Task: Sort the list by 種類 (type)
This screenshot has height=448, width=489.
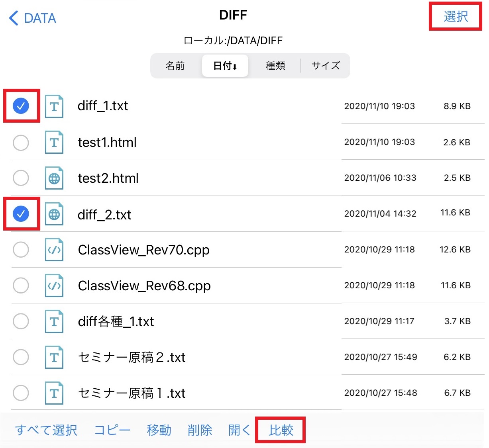Action: (275, 66)
